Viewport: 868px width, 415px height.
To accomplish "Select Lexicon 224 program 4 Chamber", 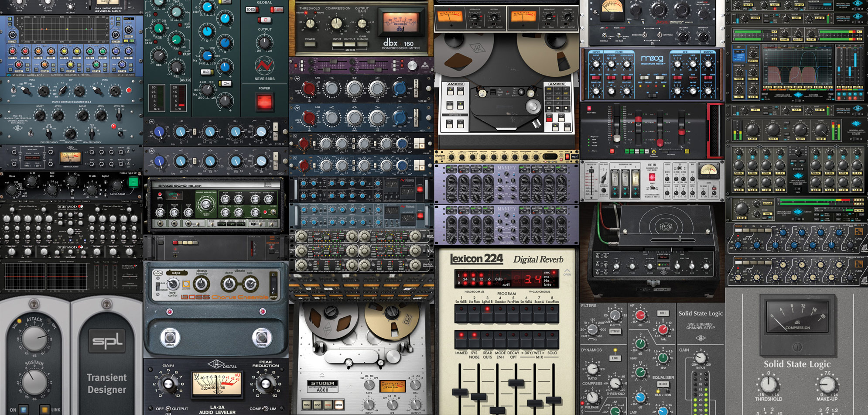I will pyautogui.click(x=500, y=314).
